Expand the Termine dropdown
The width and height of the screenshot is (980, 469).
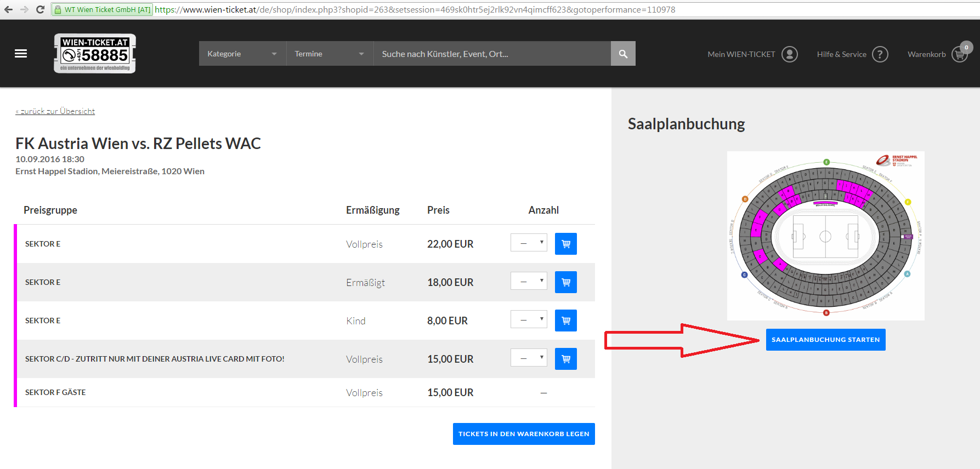pos(330,54)
